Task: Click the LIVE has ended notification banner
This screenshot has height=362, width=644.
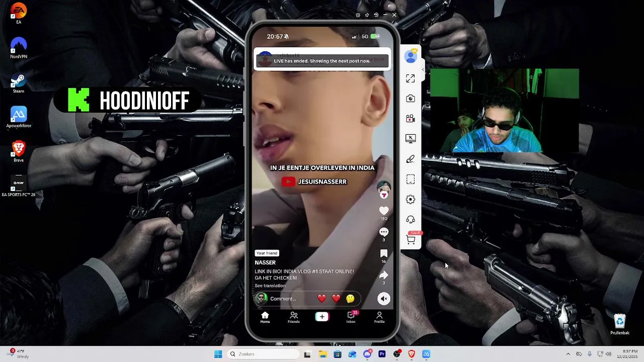Action: (322, 61)
